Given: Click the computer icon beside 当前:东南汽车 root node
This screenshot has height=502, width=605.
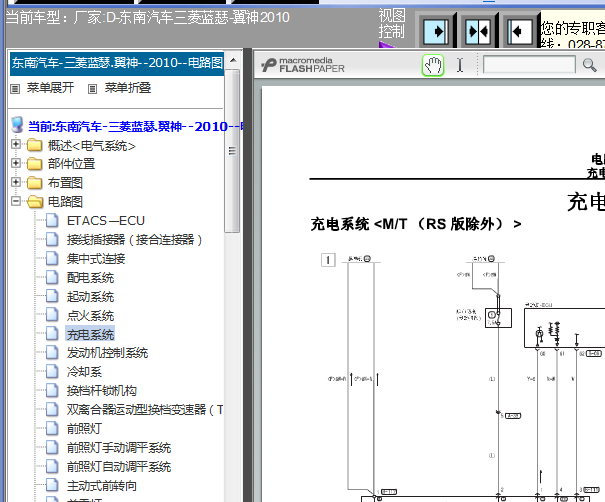Looking at the screenshot, I should tap(17, 125).
